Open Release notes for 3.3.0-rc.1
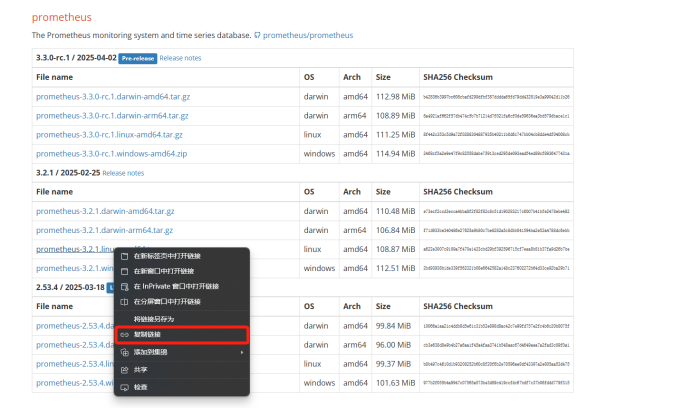This screenshot has width=692, height=408. [x=180, y=58]
